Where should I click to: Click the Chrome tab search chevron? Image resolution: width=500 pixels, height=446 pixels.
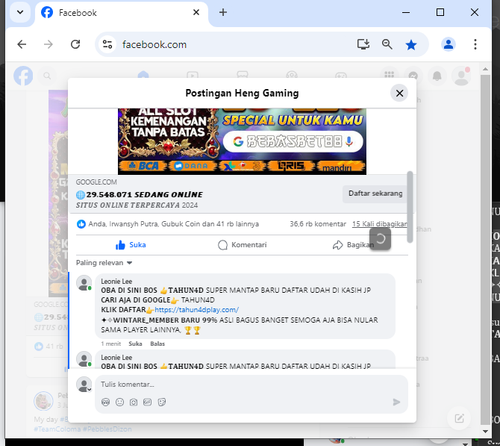coord(20,12)
